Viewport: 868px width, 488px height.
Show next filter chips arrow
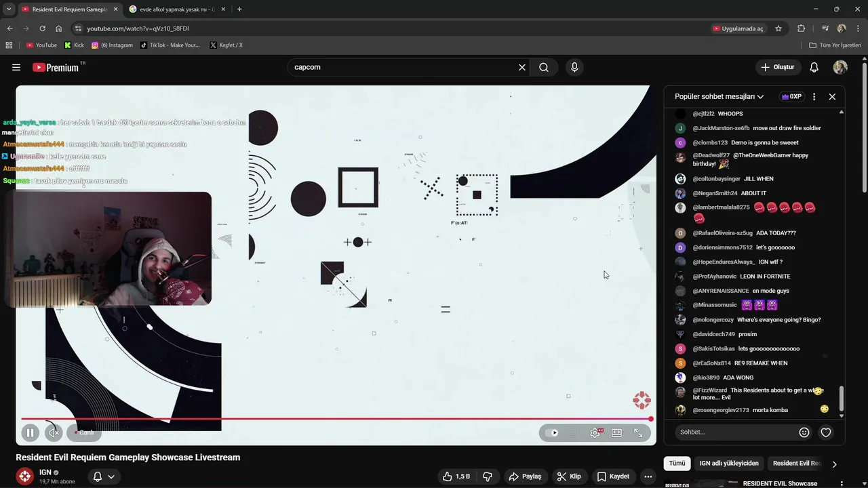coord(834,464)
